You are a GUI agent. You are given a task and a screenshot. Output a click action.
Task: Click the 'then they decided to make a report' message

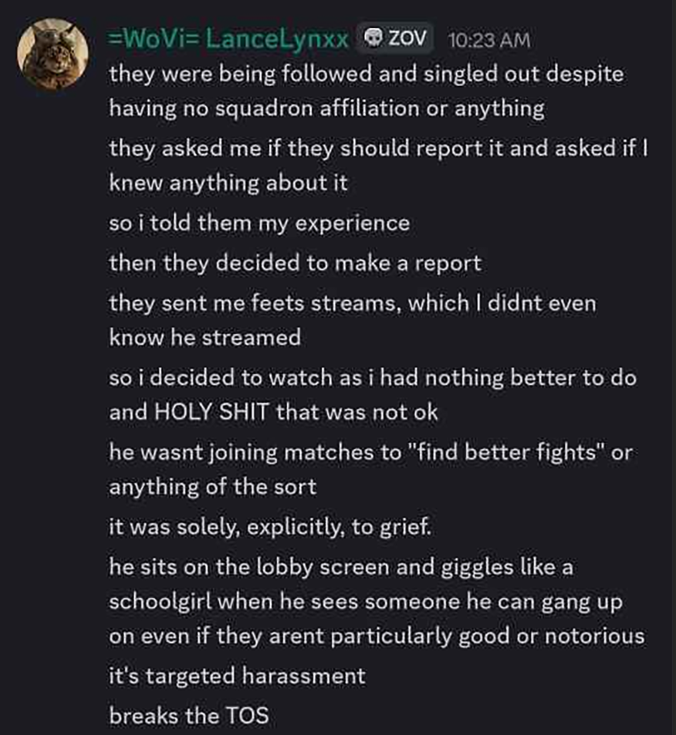295,263
